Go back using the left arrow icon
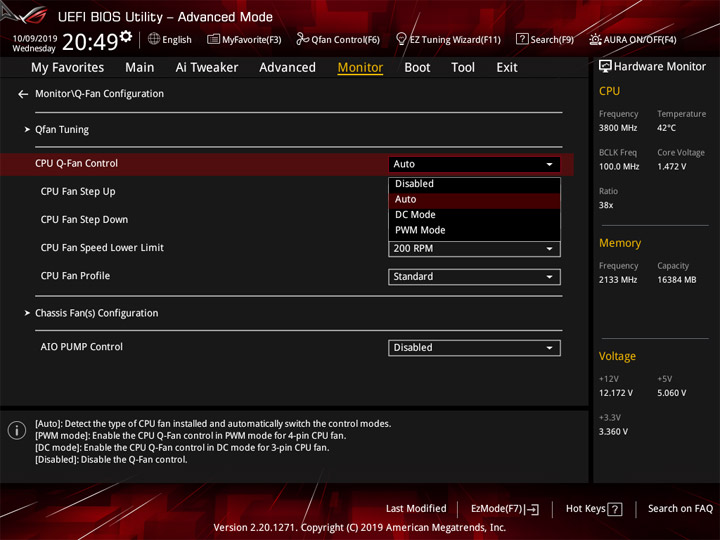The height and width of the screenshot is (540, 720). click(23, 94)
